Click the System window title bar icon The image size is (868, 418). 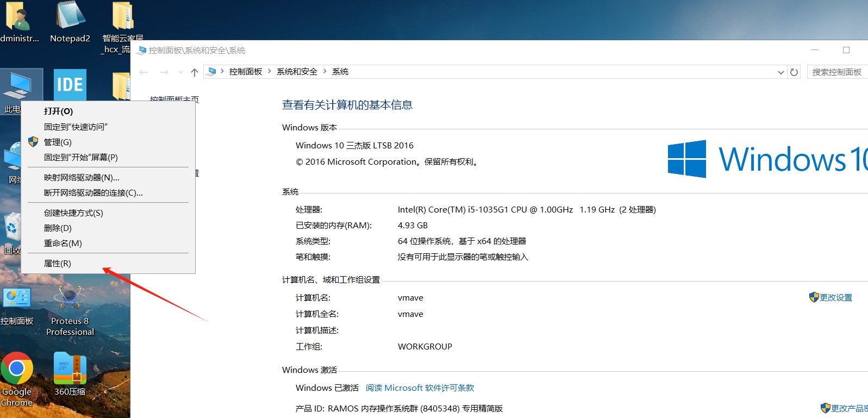pyautogui.click(x=142, y=50)
